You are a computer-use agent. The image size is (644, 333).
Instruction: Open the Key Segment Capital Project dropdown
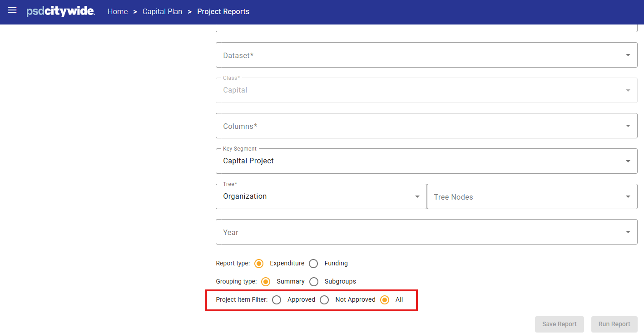426,161
